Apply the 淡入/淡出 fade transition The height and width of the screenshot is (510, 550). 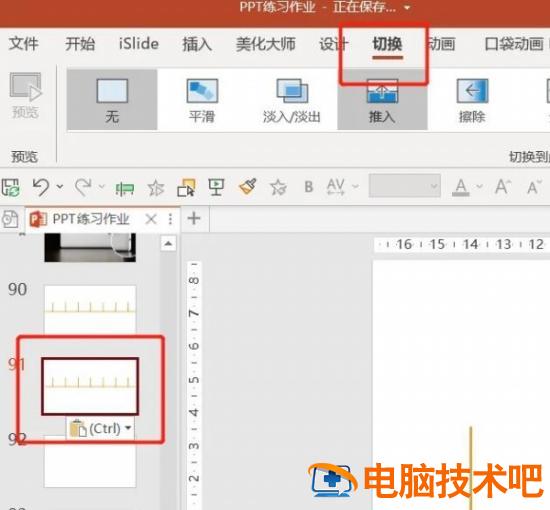click(292, 100)
